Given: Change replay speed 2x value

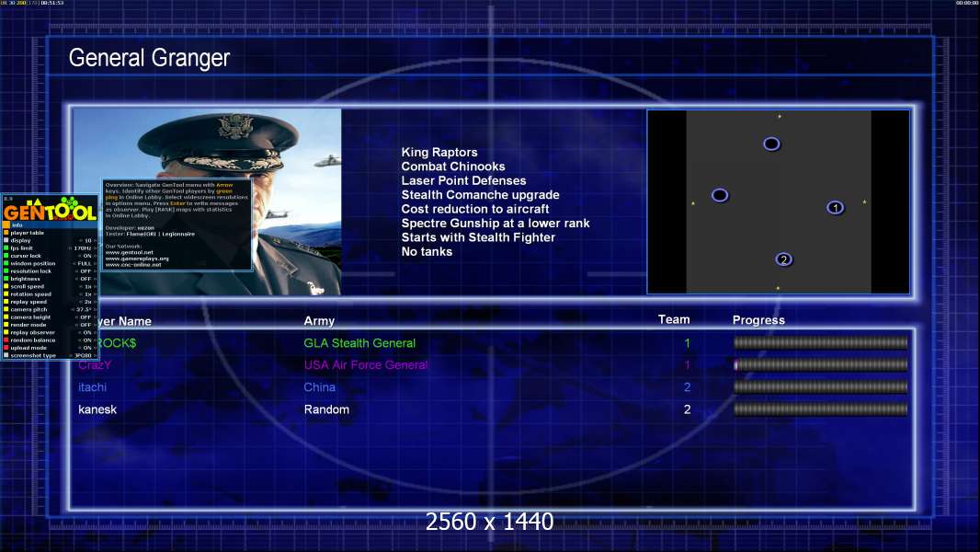Looking at the screenshot, I should click(x=88, y=302).
